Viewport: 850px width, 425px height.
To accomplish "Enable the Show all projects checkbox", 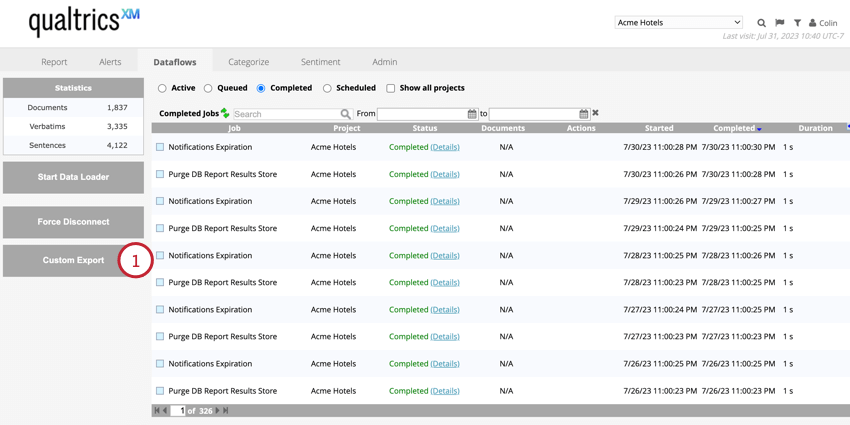I will tap(391, 88).
